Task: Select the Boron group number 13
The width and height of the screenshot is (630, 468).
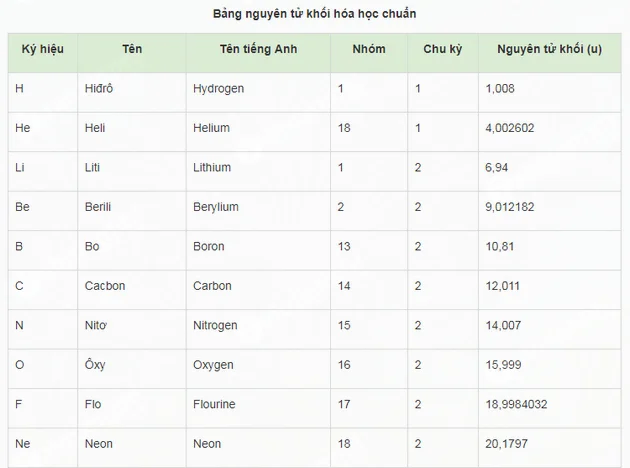Action: [x=344, y=246]
